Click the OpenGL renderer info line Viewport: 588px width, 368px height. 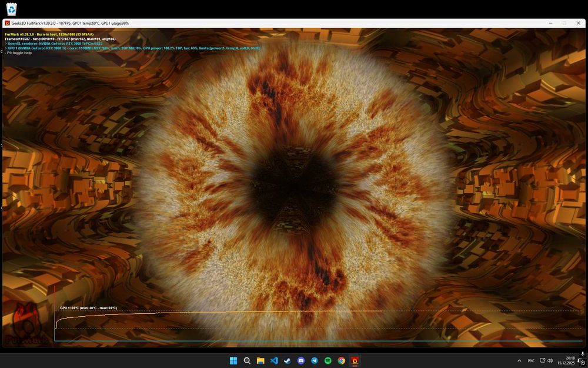(x=54, y=44)
